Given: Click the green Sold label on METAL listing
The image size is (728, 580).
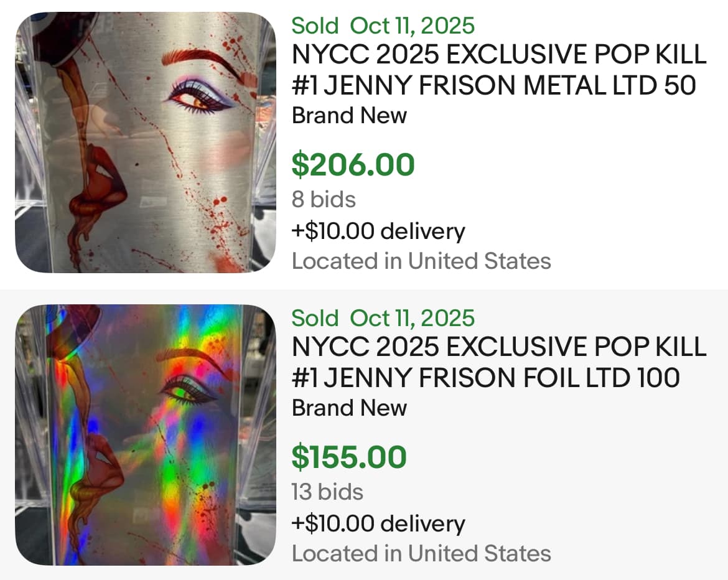Looking at the screenshot, I should pos(315,26).
